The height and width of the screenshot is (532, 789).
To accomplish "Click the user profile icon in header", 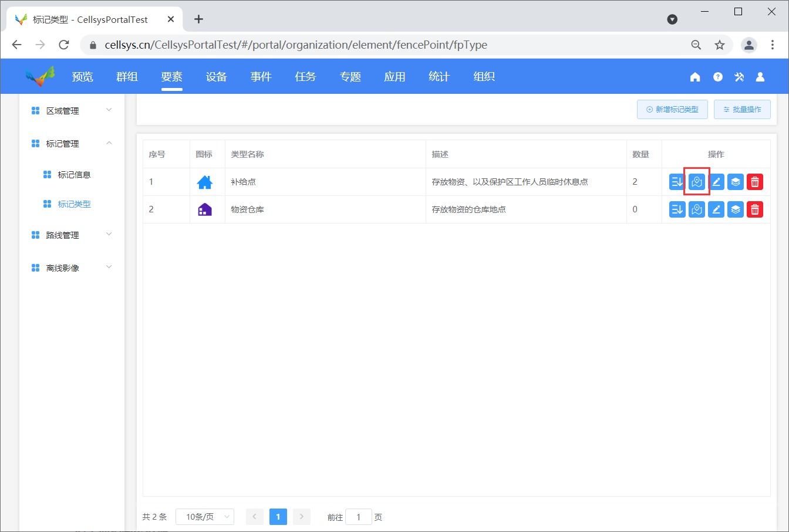I will [x=760, y=77].
